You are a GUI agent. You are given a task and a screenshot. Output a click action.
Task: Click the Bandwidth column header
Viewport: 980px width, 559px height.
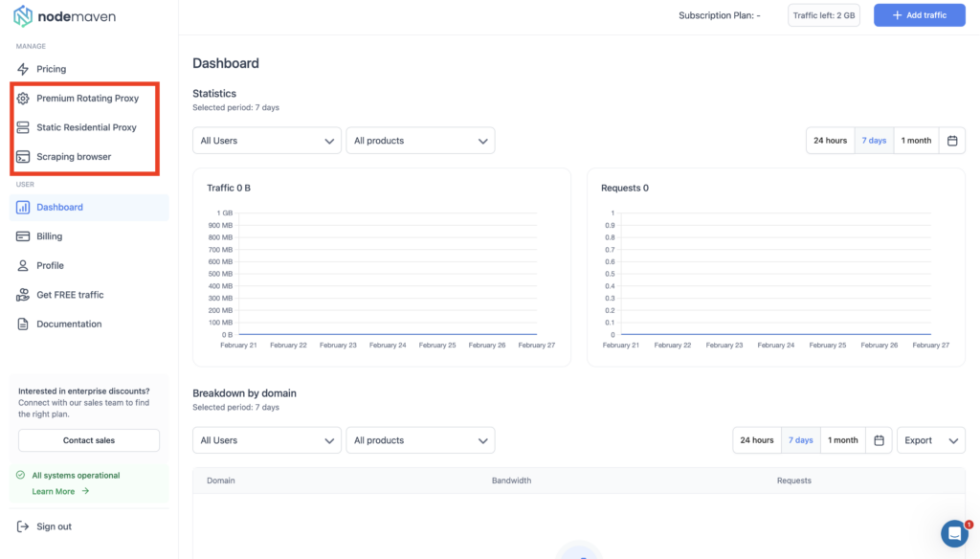coord(511,481)
